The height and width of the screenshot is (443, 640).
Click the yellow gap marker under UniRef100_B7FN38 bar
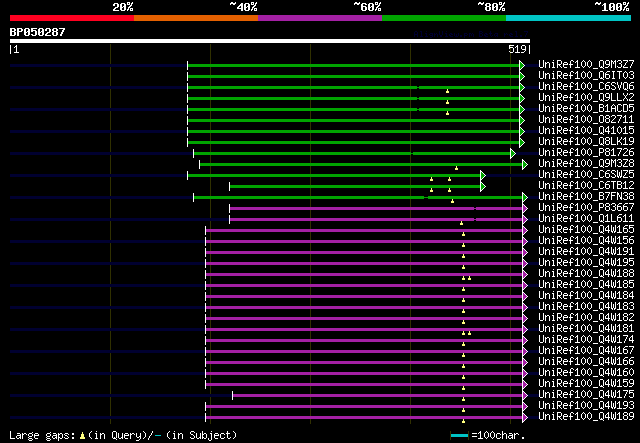tap(452, 201)
